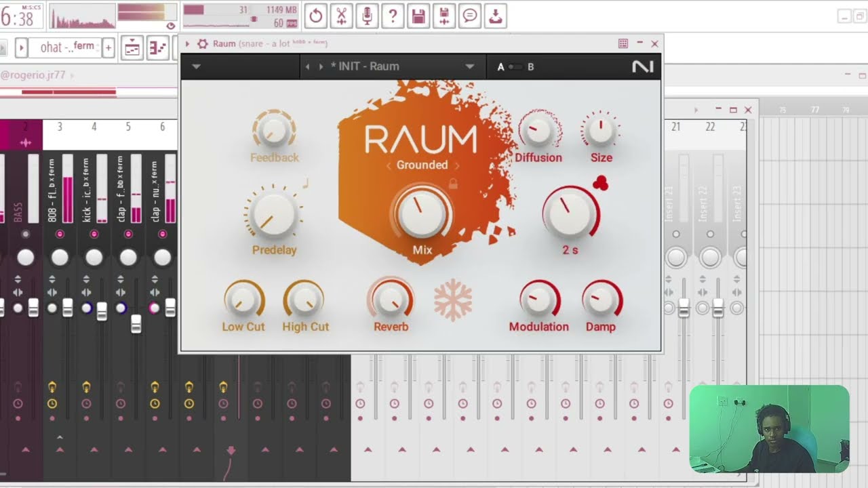
Task: Toggle mute LED on Insert 22
Action: (x=710, y=234)
